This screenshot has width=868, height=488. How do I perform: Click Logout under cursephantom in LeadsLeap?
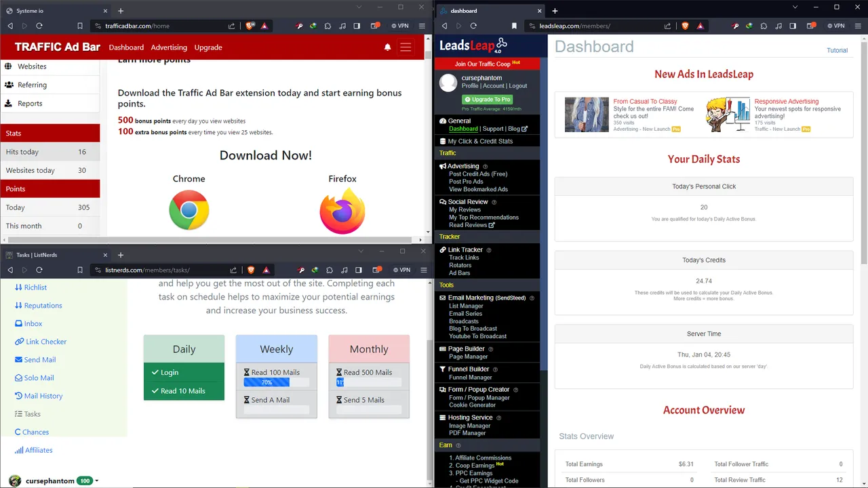(518, 86)
